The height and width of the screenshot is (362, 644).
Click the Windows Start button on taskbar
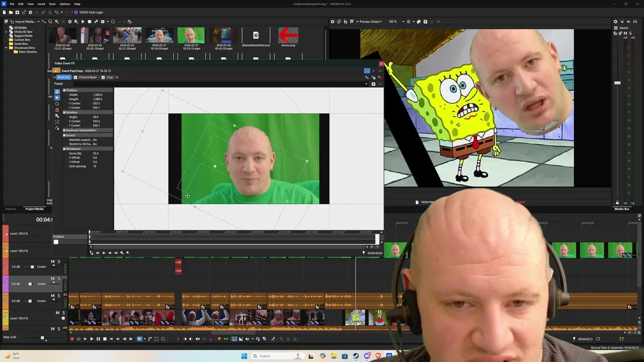[x=244, y=356]
